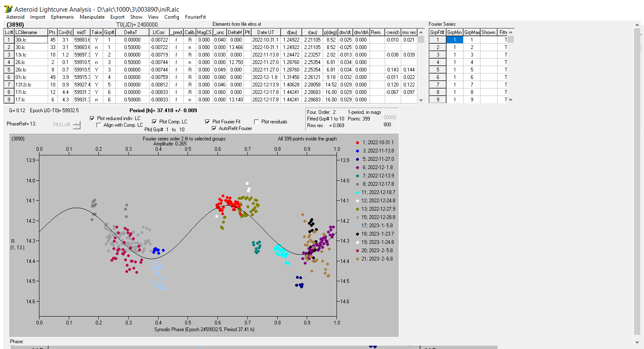Click crimson legend dot for 2023- 2- 5.8
The image size is (644, 349).
click(x=357, y=251)
